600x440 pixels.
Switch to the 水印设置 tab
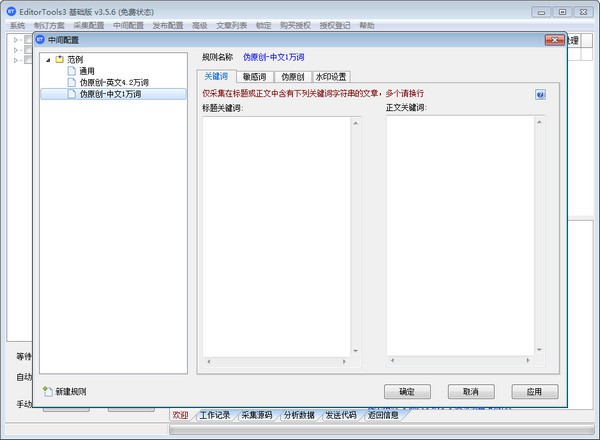click(331, 76)
